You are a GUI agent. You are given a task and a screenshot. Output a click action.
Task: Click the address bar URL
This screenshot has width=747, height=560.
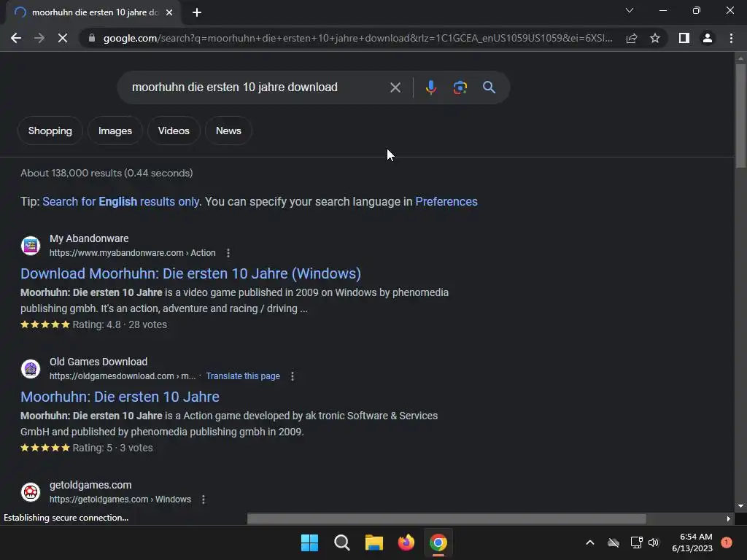click(357, 38)
